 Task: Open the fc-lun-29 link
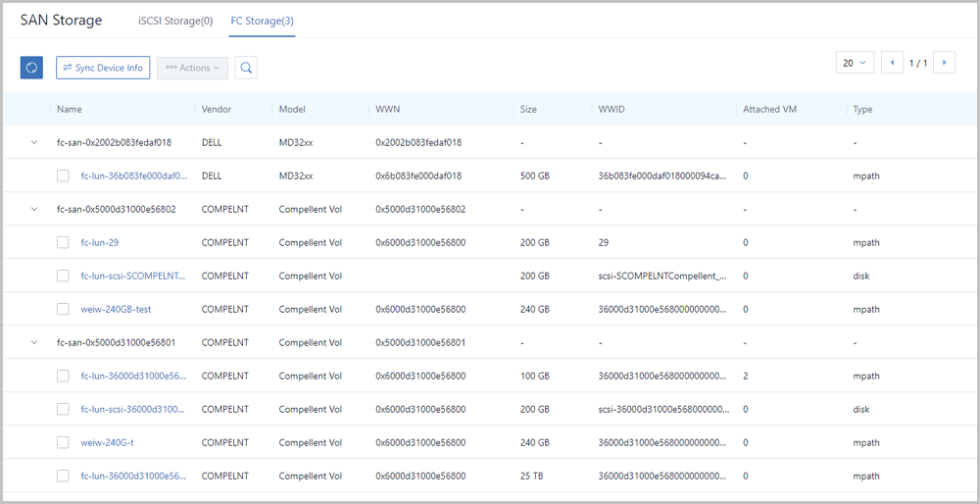pos(100,242)
